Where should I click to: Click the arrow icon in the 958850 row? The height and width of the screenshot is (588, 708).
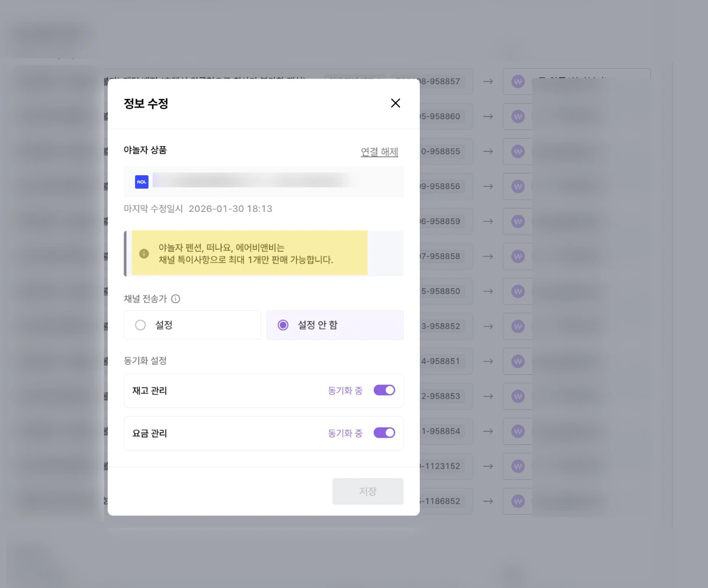point(488,291)
